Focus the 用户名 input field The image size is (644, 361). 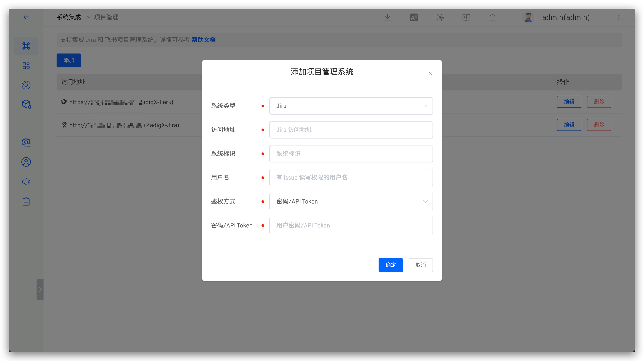[351, 178]
